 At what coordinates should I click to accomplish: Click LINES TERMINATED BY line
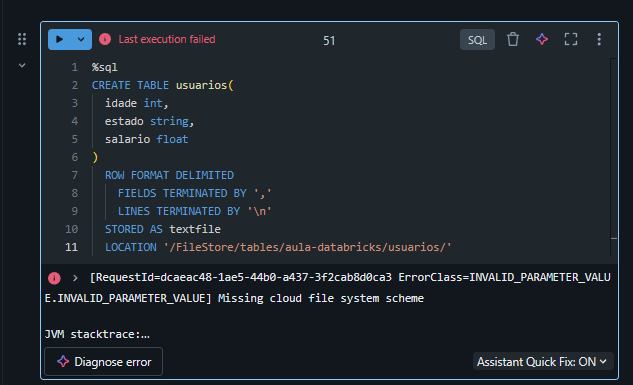coord(195,211)
